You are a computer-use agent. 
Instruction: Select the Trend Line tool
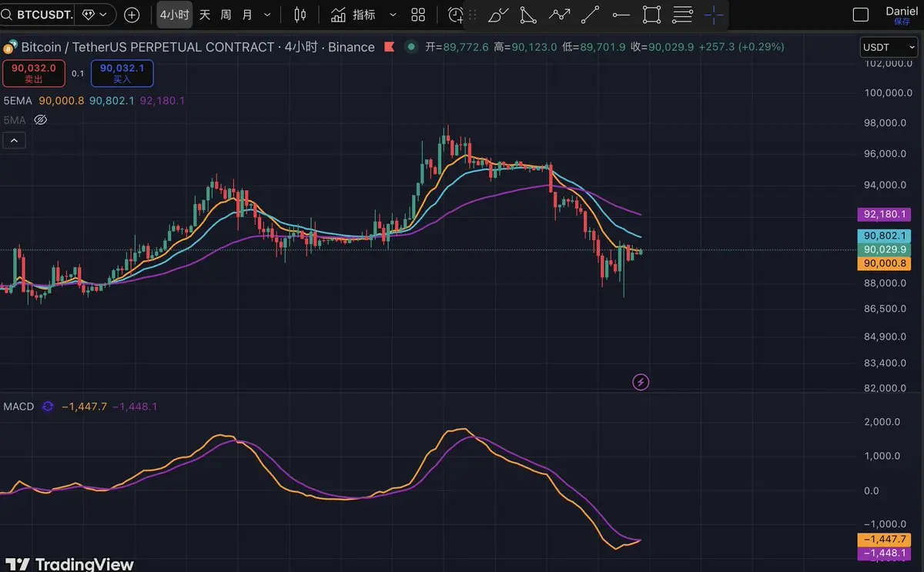click(x=591, y=14)
